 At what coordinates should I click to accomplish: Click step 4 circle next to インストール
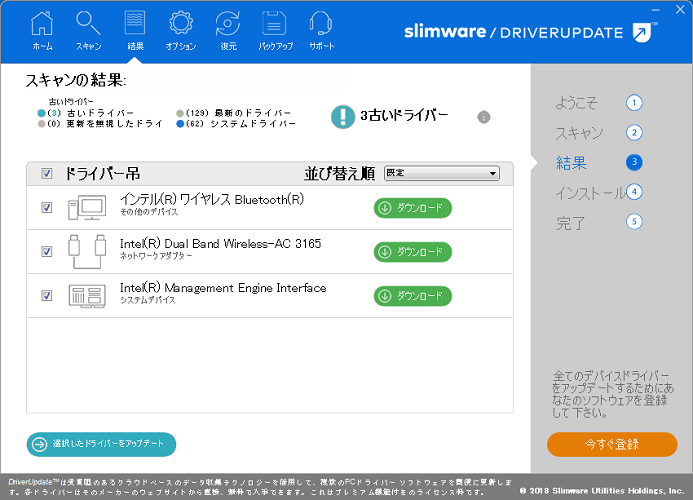click(x=634, y=192)
